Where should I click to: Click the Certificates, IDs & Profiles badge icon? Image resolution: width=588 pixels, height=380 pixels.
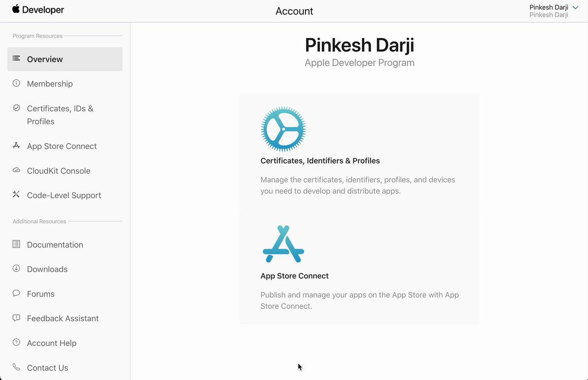point(16,108)
